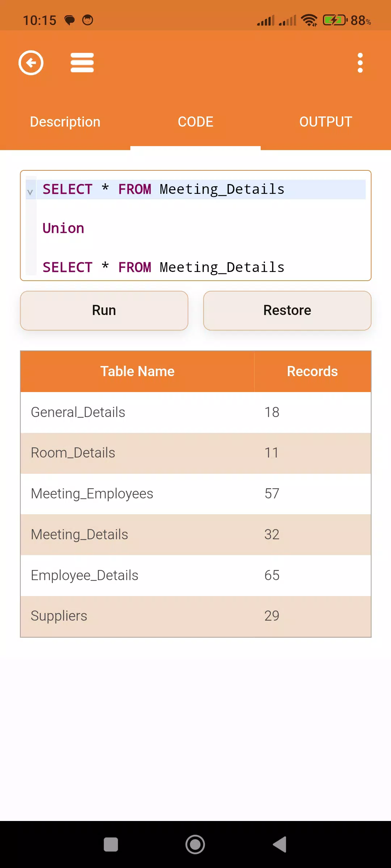Open the hamburger menu icon

82,63
